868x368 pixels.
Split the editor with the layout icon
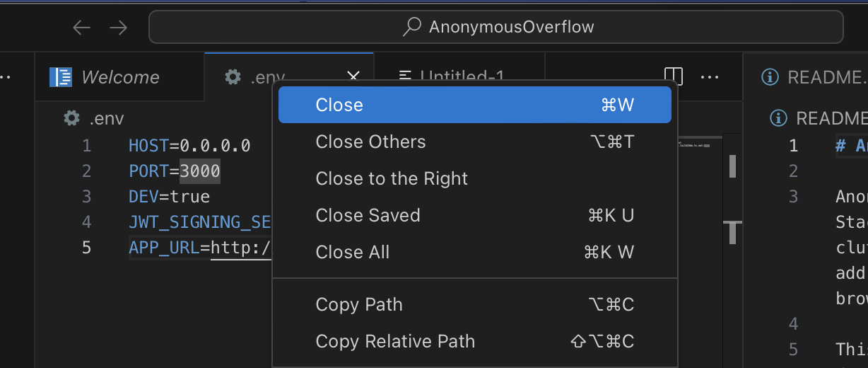tap(674, 76)
